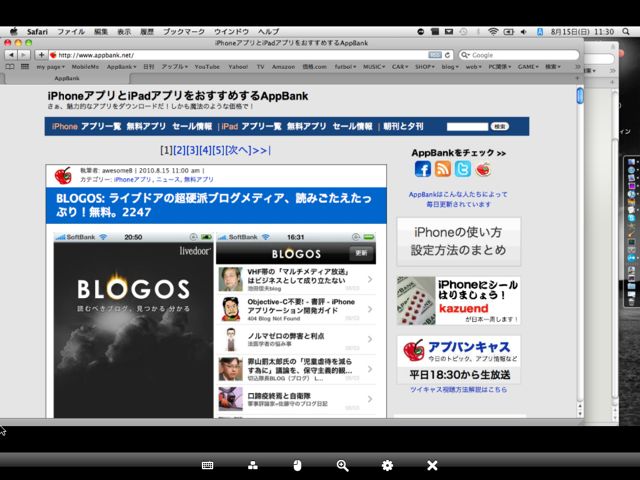
Task: Expand the SHOP bookmark folder
Action: (x=425, y=67)
